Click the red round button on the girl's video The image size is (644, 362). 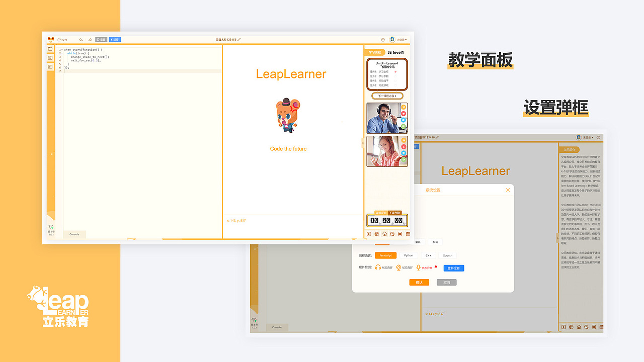click(404, 147)
